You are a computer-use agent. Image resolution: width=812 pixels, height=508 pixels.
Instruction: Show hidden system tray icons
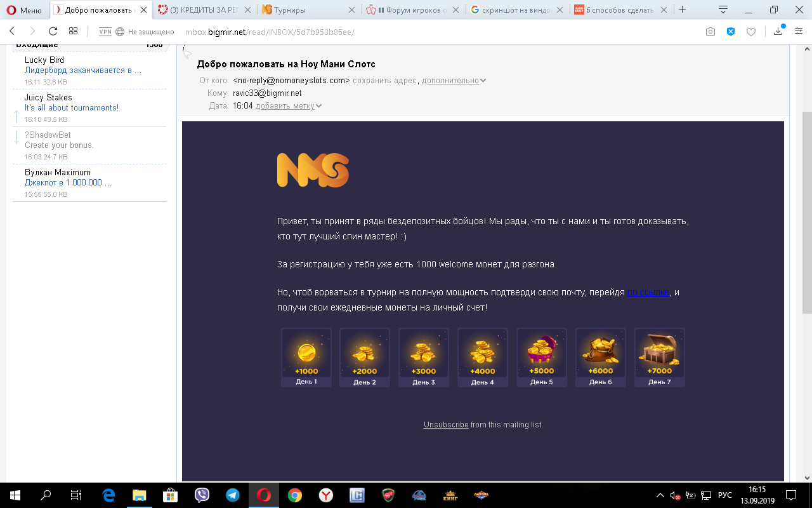tap(662, 495)
